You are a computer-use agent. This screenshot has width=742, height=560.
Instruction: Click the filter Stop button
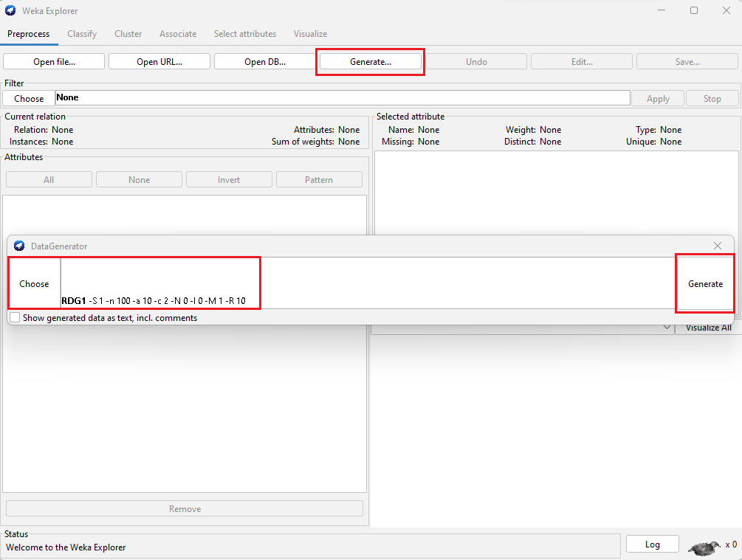click(x=712, y=98)
